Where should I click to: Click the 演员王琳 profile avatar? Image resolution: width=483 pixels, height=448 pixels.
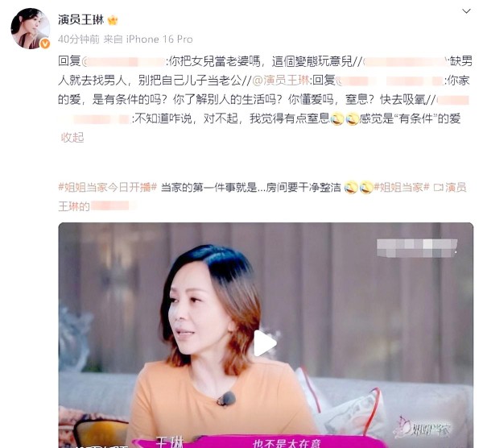coord(31,29)
